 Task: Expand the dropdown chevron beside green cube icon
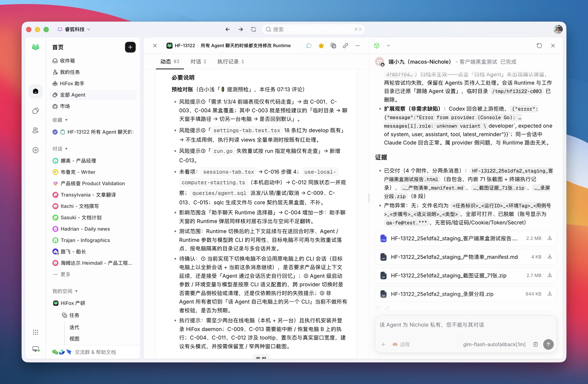pyautogui.click(x=388, y=46)
